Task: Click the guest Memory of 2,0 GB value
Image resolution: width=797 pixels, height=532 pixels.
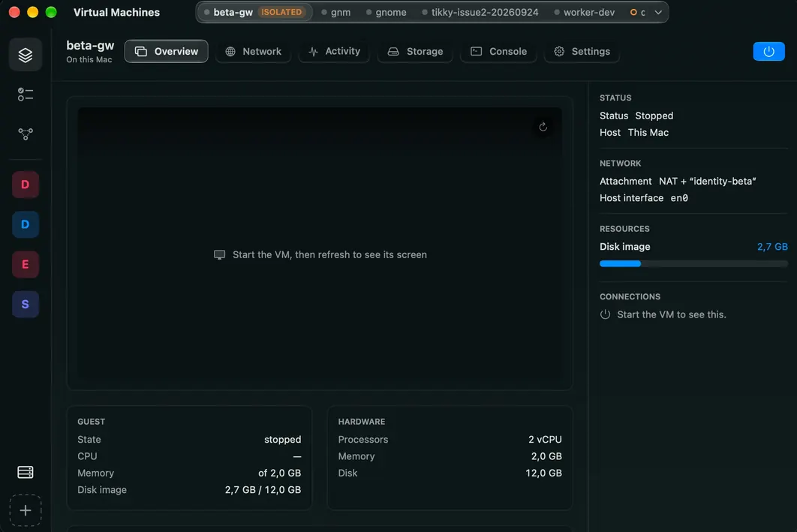Action: click(280, 473)
